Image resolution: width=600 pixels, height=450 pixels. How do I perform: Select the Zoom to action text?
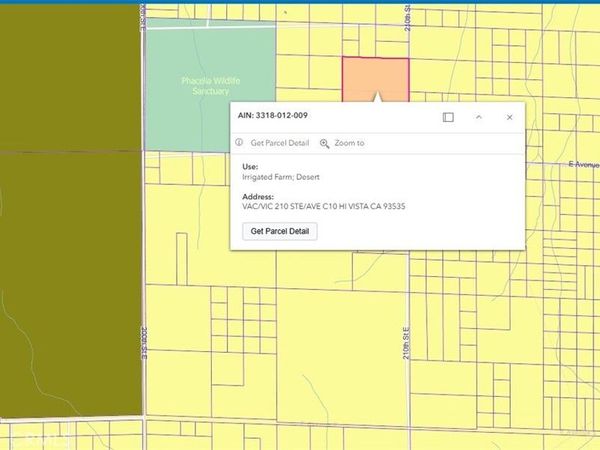tap(349, 143)
